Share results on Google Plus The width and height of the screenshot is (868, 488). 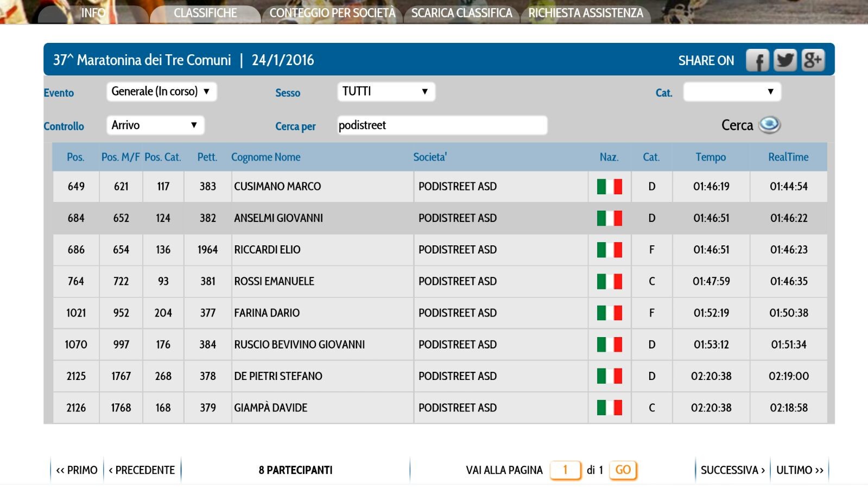pyautogui.click(x=813, y=60)
